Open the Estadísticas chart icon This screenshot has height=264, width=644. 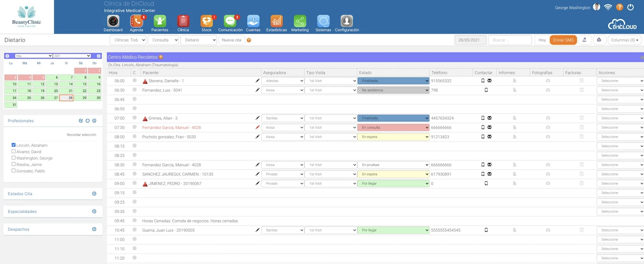coord(276,21)
